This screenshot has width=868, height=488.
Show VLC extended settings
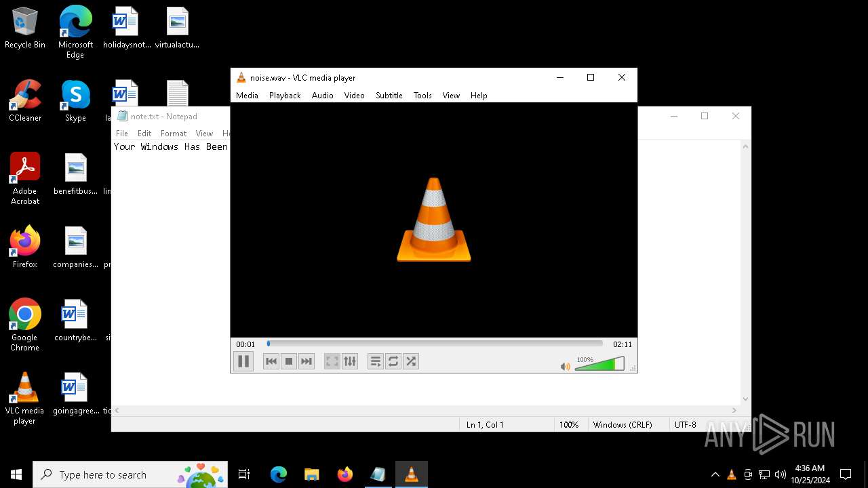coord(350,361)
